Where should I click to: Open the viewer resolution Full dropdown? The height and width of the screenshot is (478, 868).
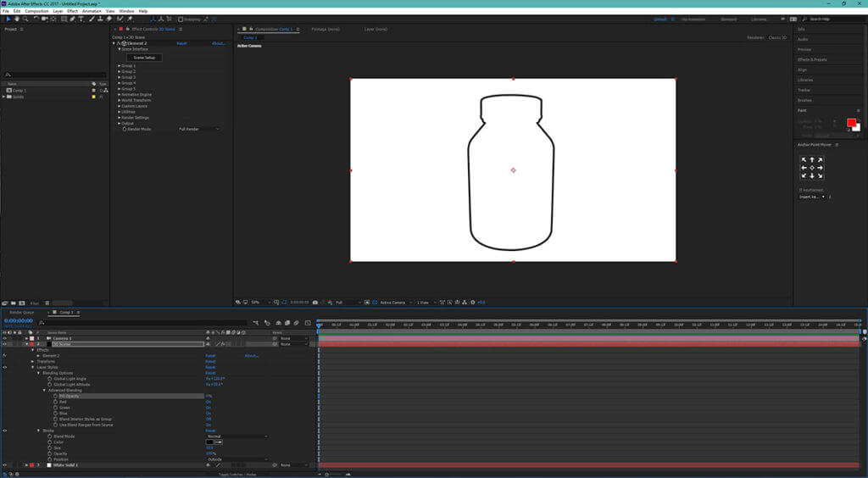pyautogui.click(x=348, y=303)
